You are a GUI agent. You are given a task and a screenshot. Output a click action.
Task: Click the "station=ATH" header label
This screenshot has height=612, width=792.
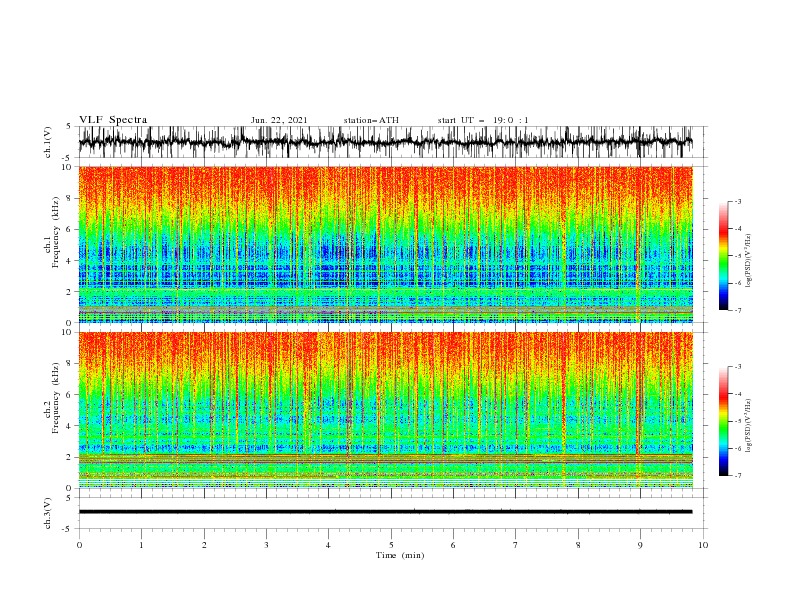coord(371,120)
